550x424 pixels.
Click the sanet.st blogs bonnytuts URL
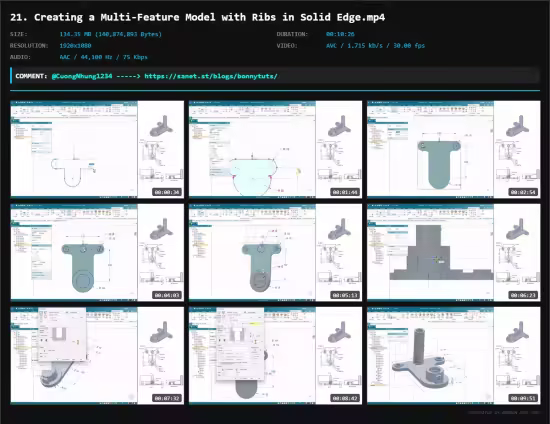pos(211,76)
